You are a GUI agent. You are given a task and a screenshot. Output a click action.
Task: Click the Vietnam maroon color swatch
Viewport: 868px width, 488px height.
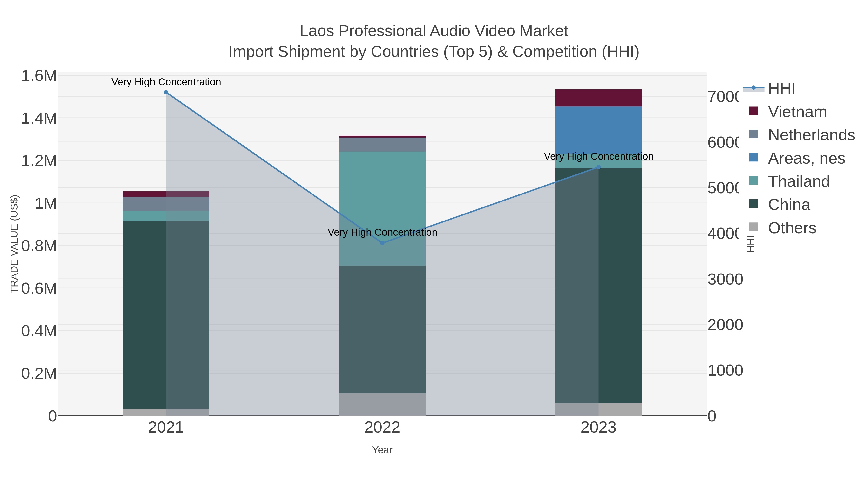point(754,111)
